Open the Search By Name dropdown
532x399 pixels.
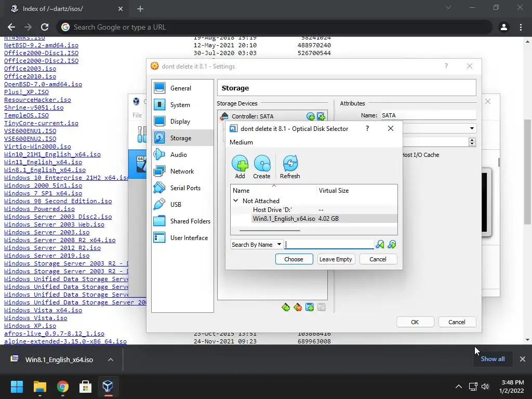[257, 245]
